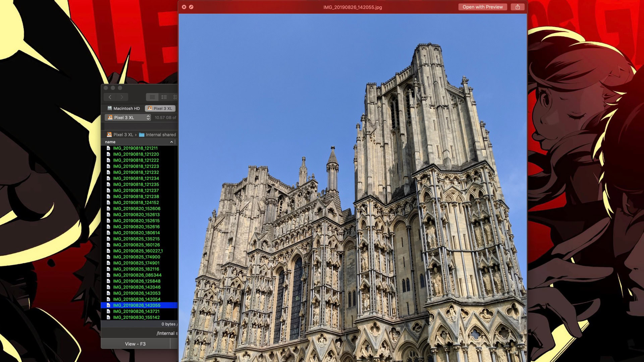The image size is (644, 362).
Task: Click the share icon in Quick Look
Action: (x=518, y=7)
